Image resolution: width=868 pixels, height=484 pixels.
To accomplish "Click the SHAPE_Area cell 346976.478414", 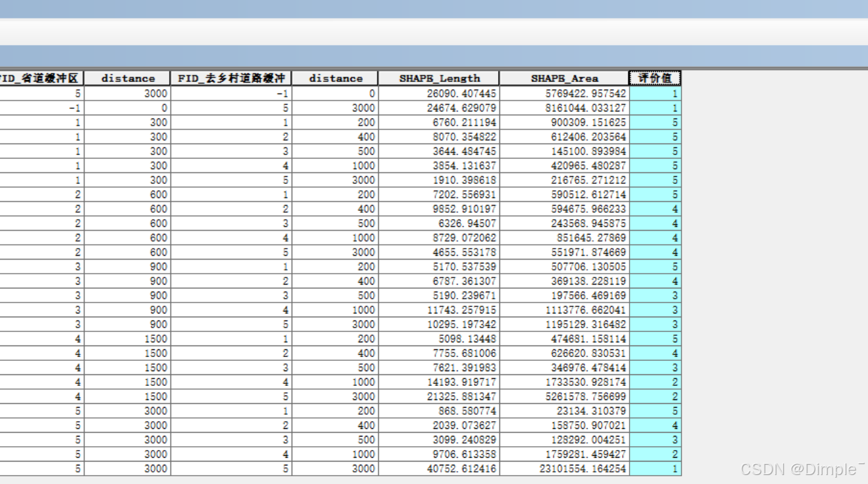I will coord(564,367).
